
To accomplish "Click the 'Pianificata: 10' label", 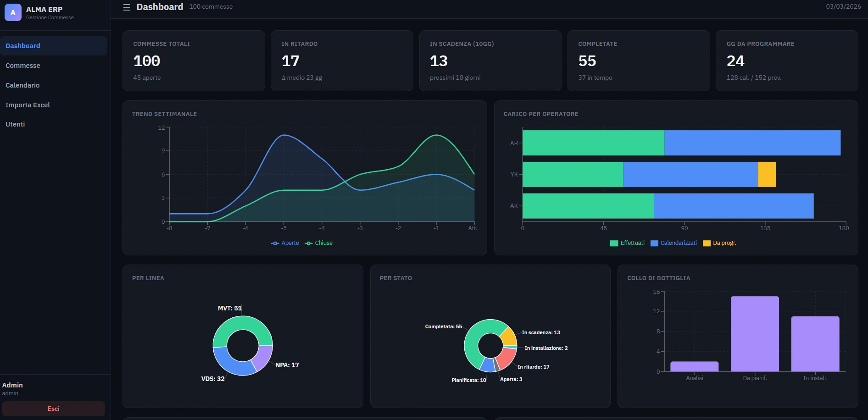I will (x=469, y=380).
